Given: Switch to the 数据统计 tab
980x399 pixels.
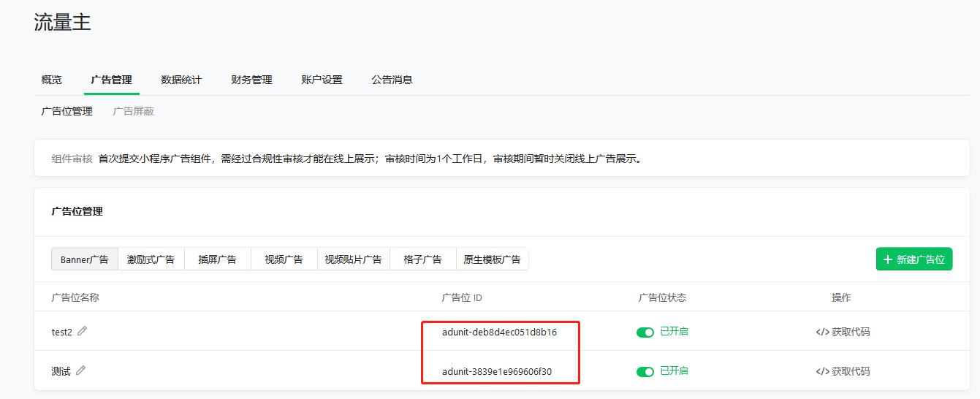Looking at the screenshot, I should pos(181,80).
